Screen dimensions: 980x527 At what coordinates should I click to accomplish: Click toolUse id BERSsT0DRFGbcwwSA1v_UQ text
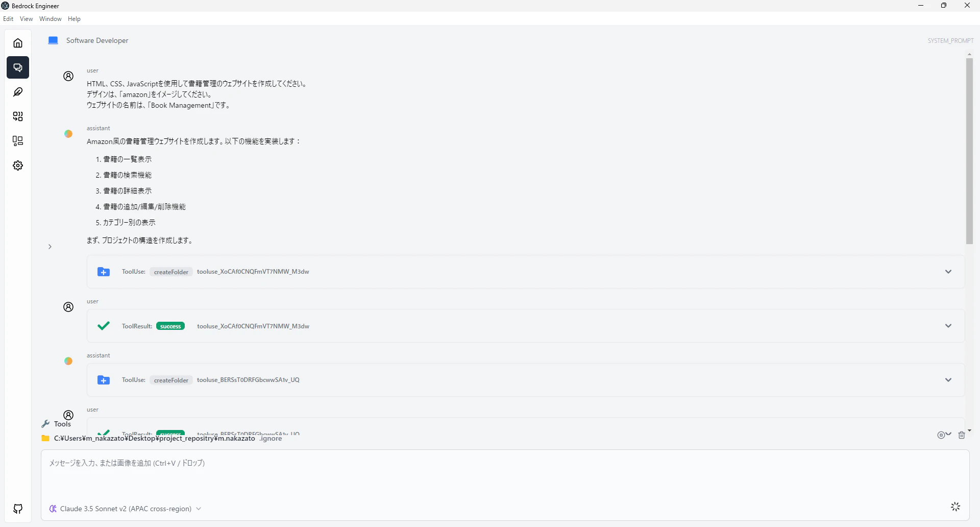tap(248, 380)
